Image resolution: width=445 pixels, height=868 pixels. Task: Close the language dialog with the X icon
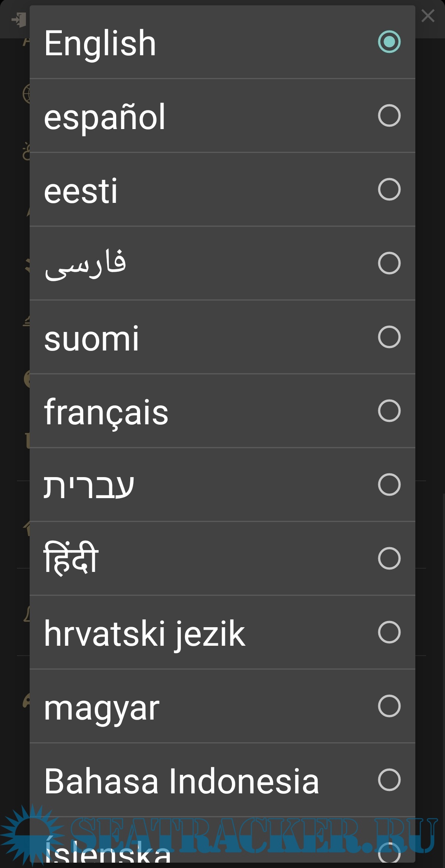(x=428, y=16)
